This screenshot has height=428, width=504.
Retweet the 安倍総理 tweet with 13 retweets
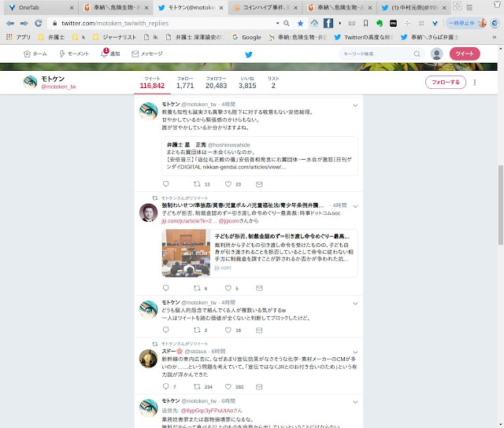197,184
